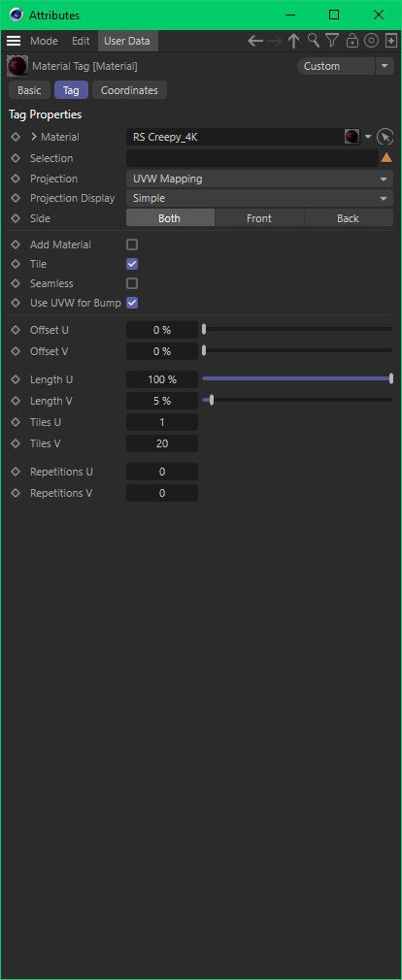Open the hamburger menu icon
Screen dimensions: 402x980
click(x=14, y=42)
